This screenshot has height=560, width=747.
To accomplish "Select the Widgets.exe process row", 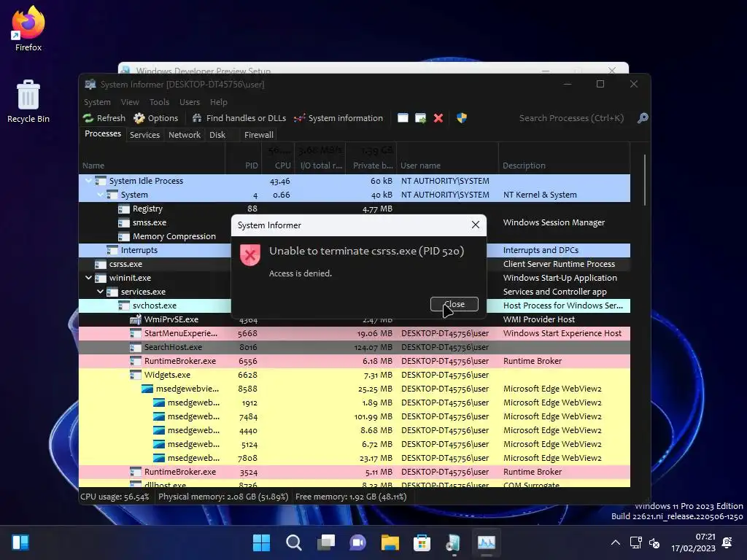I will click(x=355, y=375).
